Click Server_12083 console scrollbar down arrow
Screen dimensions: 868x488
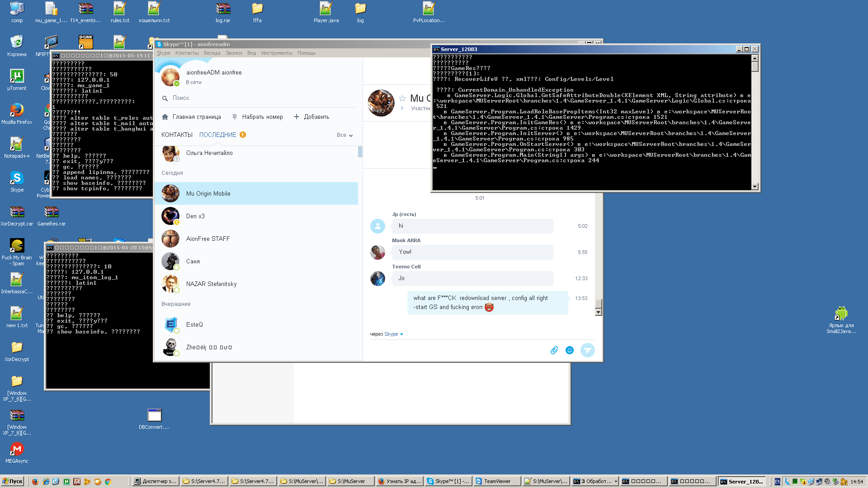coord(755,187)
